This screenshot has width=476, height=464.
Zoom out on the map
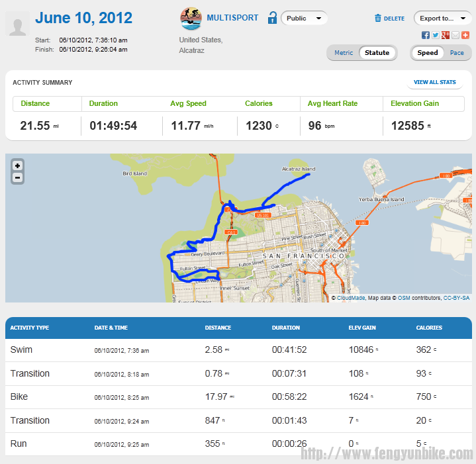click(x=17, y=177)
